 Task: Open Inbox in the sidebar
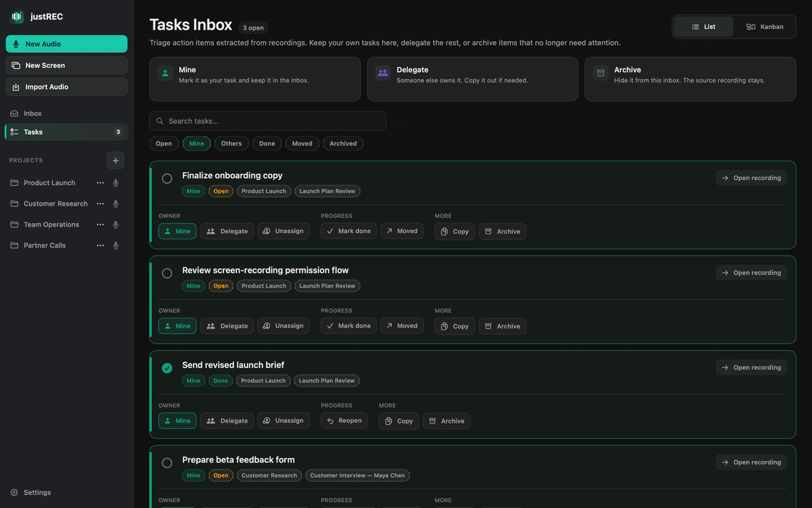click(67, 113)
